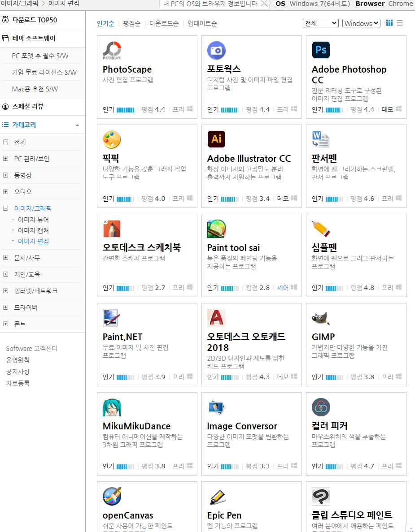The height and width of the screenshot is (532, 415).
Task: Expand the 동영상 category
Action: coord(5,175)
